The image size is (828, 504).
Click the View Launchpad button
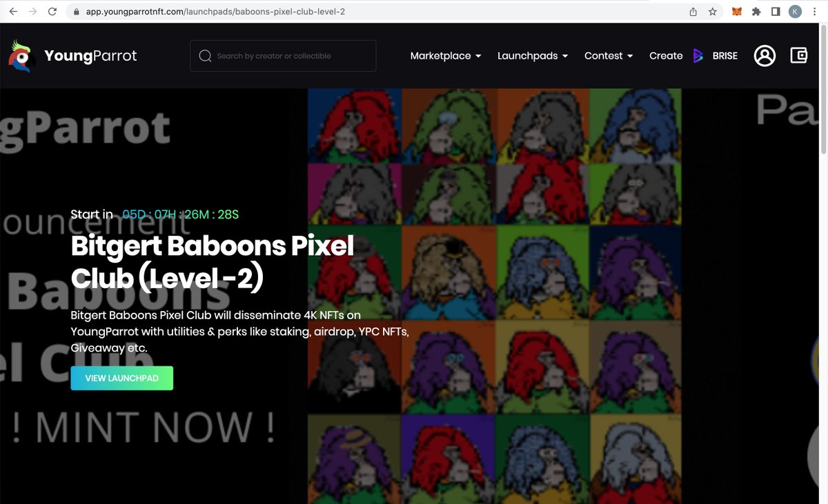[122, 379]
